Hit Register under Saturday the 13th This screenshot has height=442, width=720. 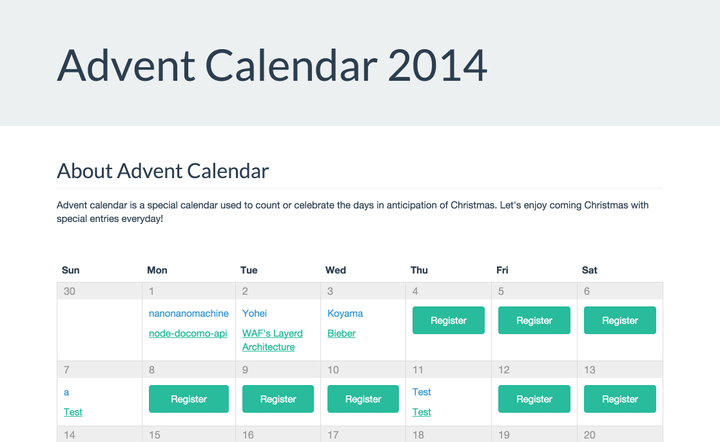[x=620, y=399]
